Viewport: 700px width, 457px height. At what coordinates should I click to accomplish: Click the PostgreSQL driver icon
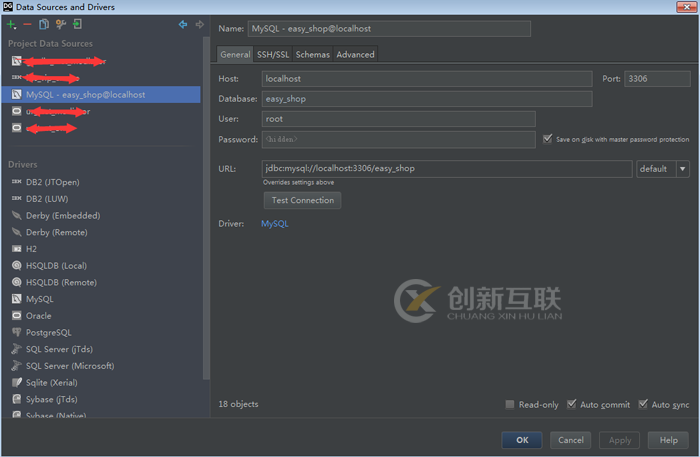click(17, 332)
